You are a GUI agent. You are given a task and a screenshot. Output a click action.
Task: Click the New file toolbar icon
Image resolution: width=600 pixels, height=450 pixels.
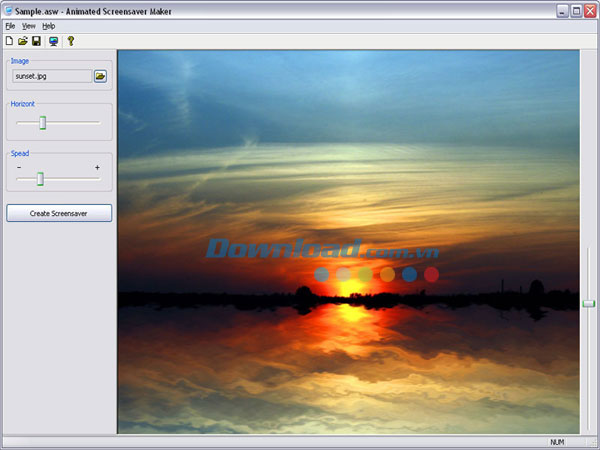coord(9,41)
